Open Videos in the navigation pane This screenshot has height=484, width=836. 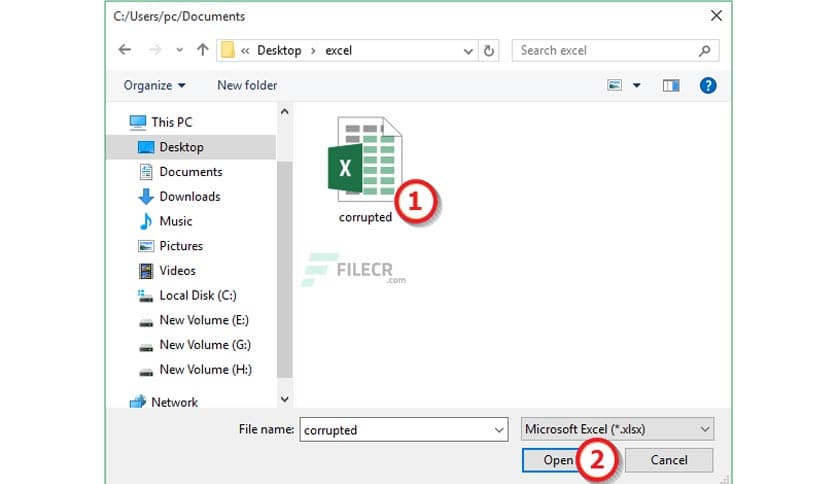pyautogui.click(x=178, y=270)
